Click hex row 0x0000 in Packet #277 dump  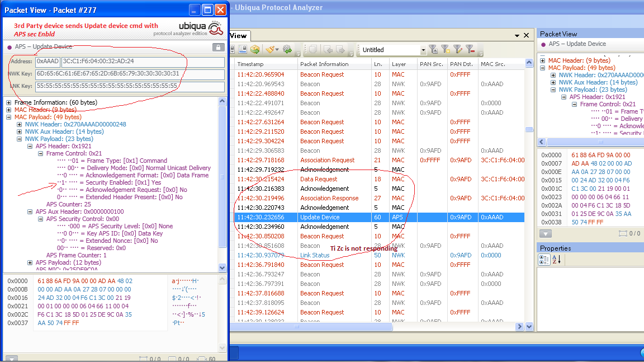click(x=104, y=281)
